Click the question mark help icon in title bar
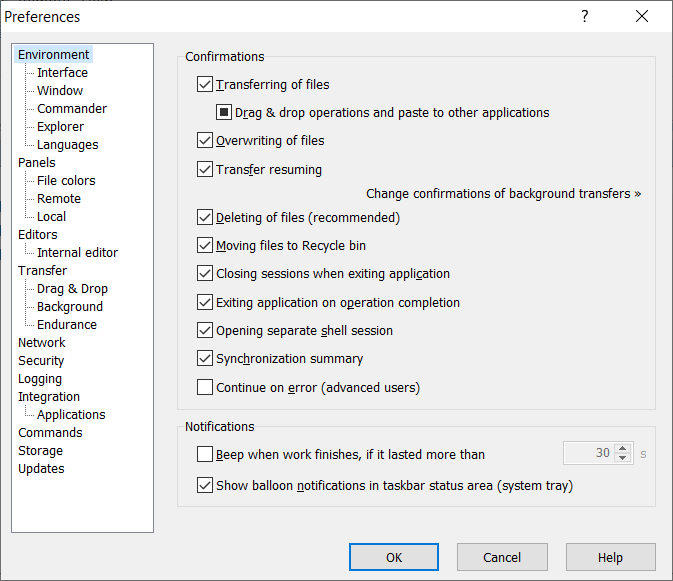 [x=585, y=17]
